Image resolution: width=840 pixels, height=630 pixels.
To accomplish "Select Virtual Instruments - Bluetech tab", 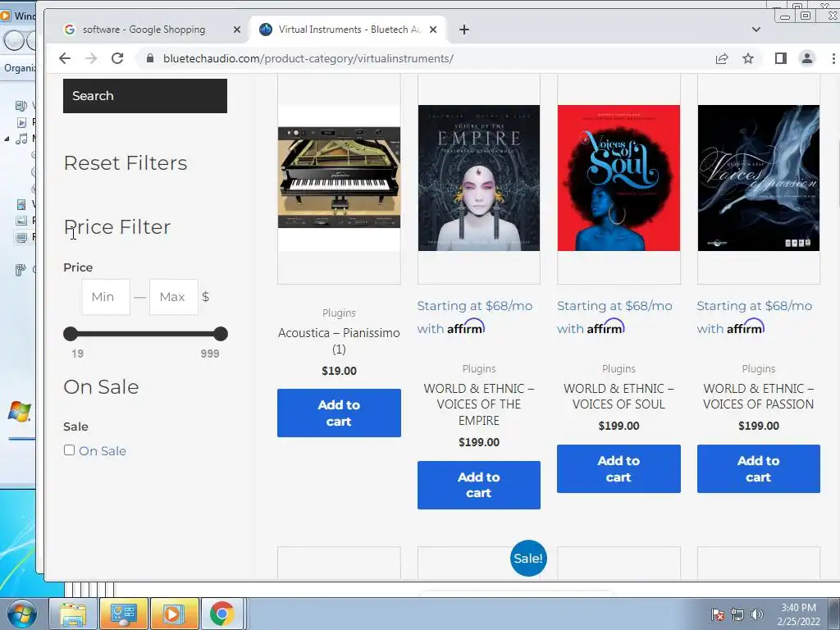I will [x=349, y=30].
